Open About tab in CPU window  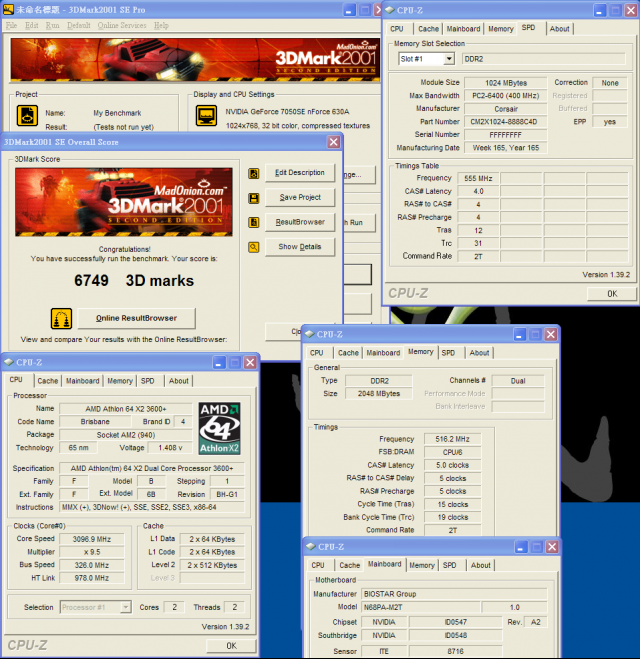(x=179, y=381)
